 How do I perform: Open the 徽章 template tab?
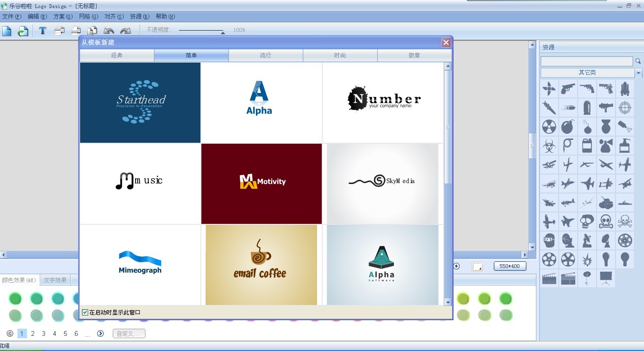coord(414,55)
